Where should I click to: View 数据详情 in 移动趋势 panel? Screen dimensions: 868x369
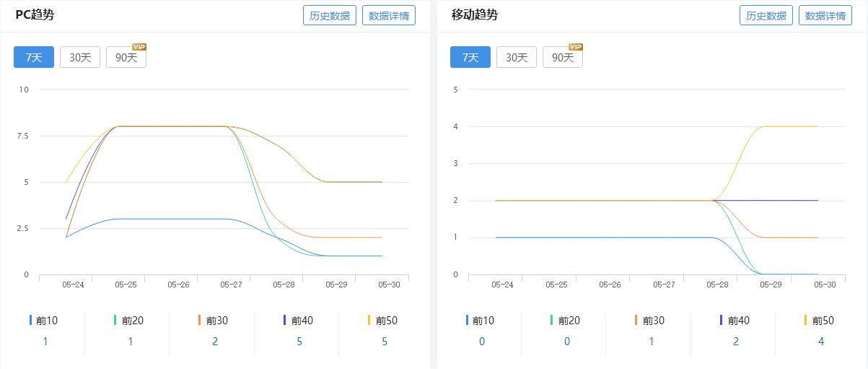(825, 15)
